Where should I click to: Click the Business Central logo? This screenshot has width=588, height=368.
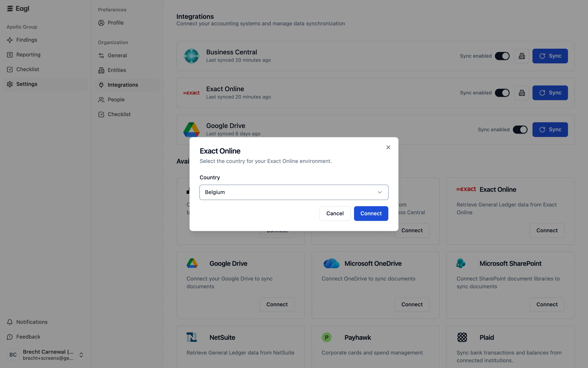192,56
